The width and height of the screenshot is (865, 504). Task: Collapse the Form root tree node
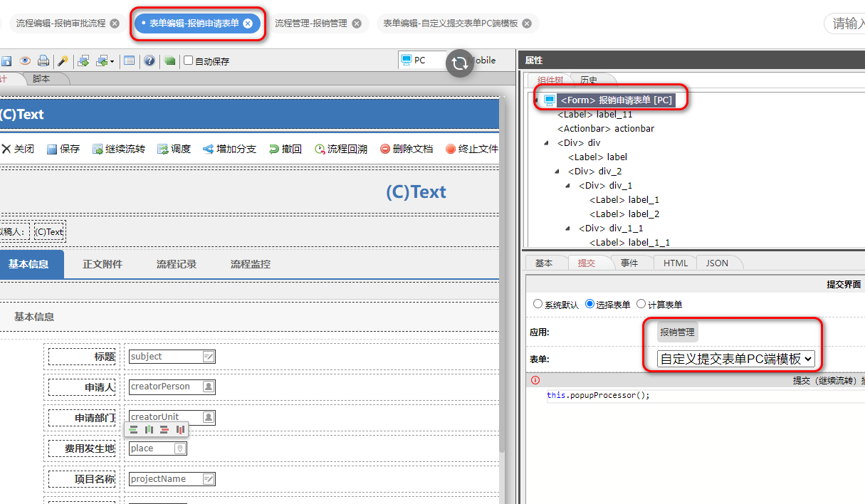point(536,100)
